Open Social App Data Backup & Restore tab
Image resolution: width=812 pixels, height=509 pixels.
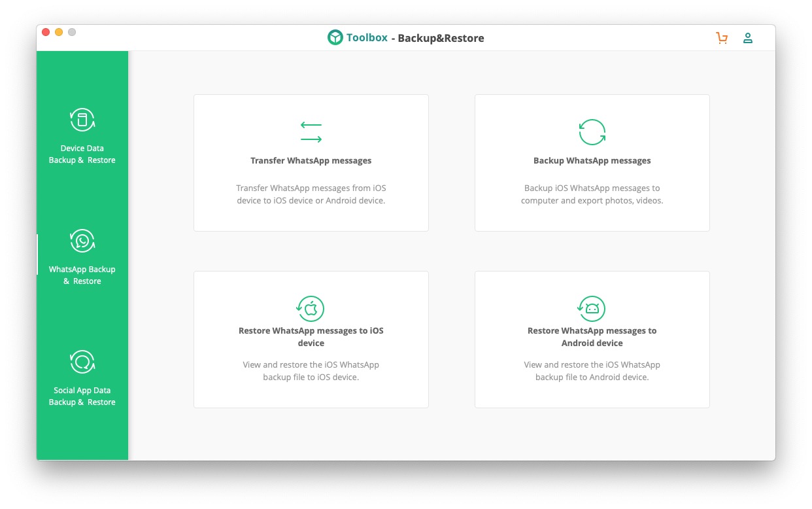(x=82, y=378)
